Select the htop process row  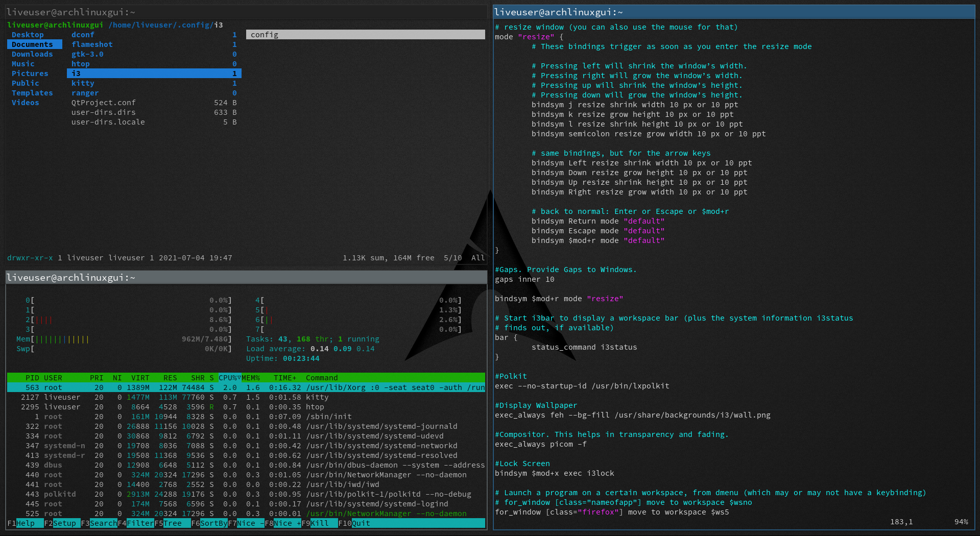point(246,407)
